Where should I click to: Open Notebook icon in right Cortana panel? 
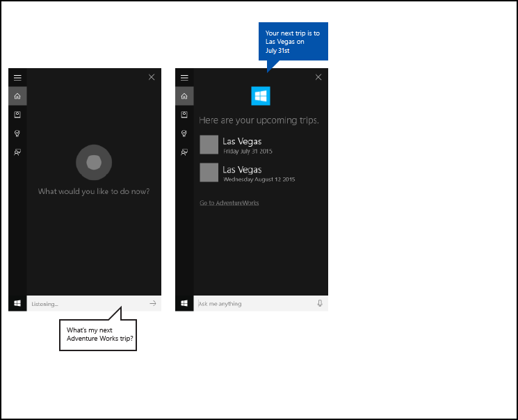[184, 115]
